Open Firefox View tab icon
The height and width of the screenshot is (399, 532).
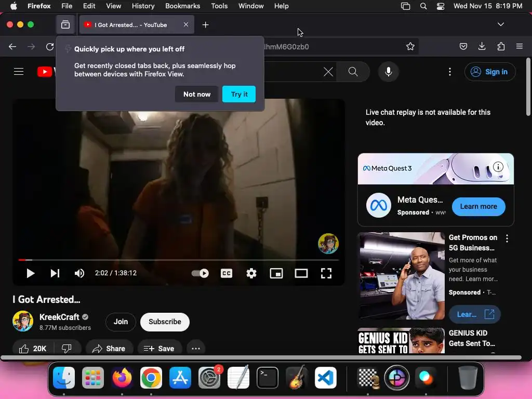click(x=65, y=25)
